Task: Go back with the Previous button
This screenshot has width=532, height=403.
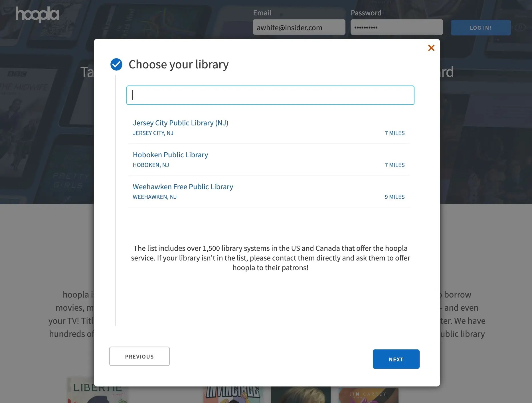Action: pyautogui.click(x=139, y=356)
